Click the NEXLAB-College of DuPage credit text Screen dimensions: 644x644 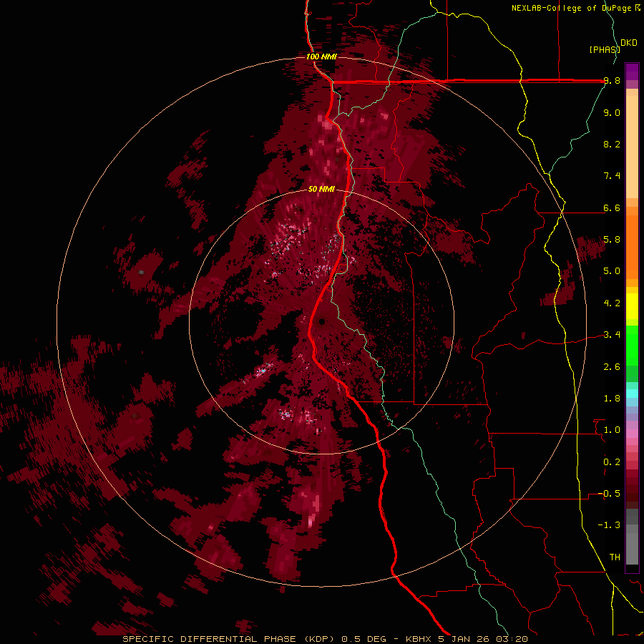571,8
